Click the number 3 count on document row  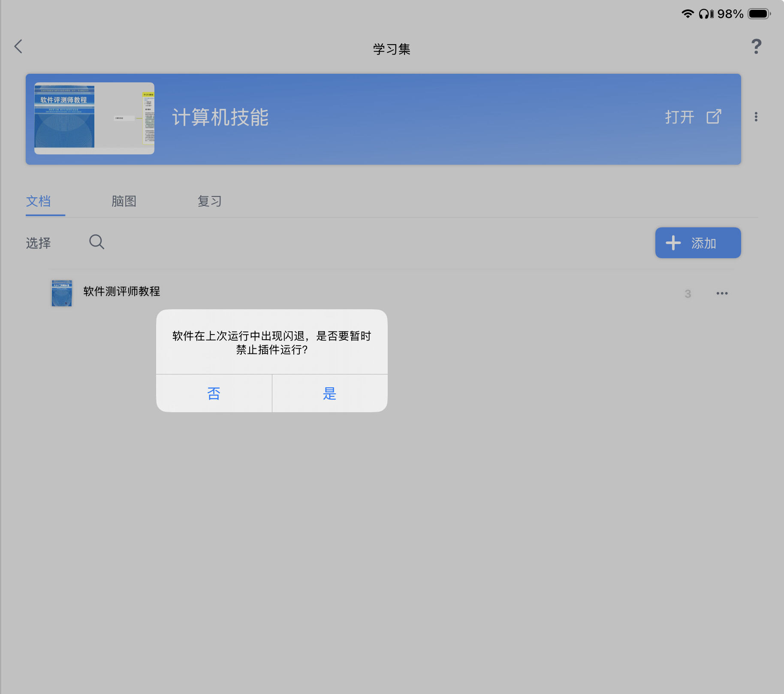[x=688, y=294]
